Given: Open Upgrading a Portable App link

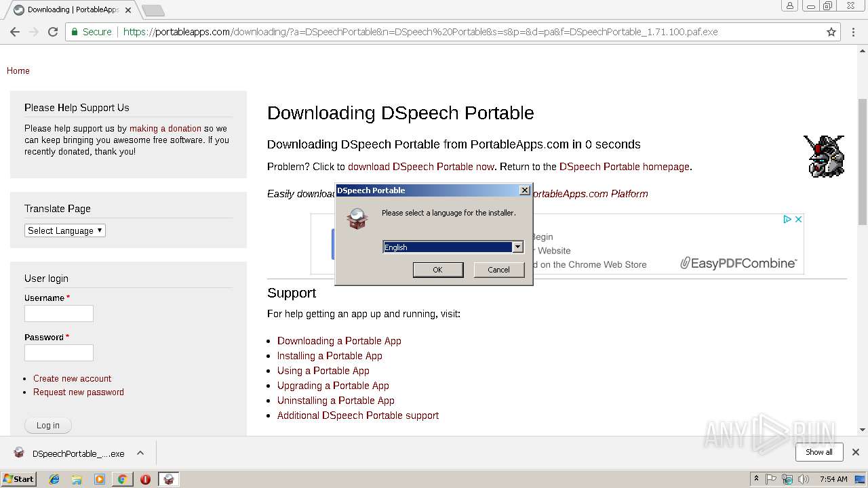Looking at the screenshot, I should point(333,386).
